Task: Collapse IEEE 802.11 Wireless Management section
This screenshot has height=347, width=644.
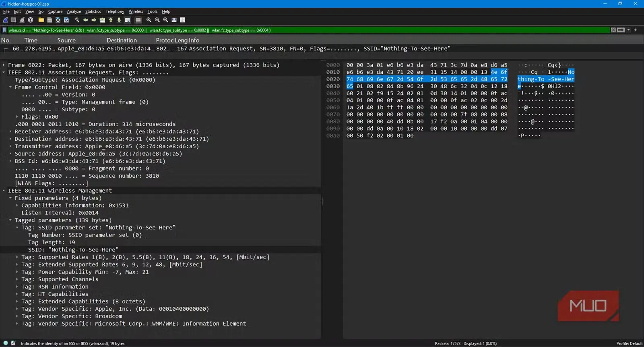Action: tap(4, 191)
